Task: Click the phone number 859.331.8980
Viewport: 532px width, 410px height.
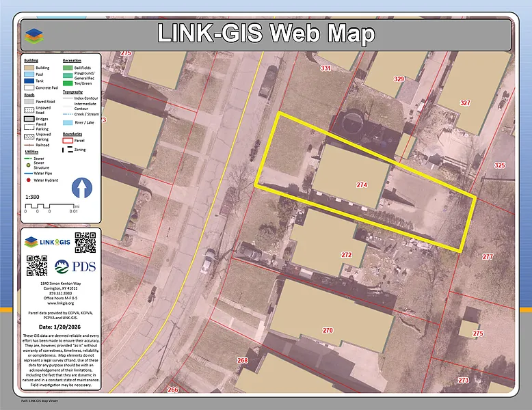Action: (x=60, y=293)
